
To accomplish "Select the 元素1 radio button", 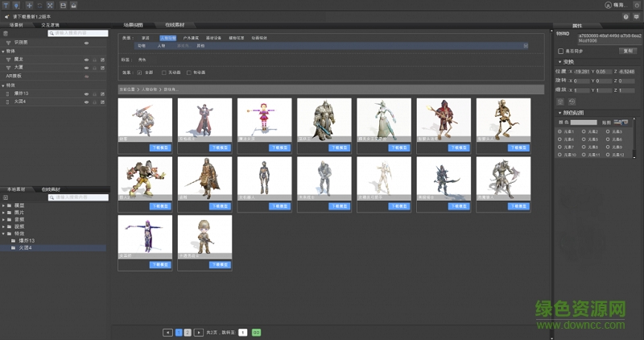I will (559, 131).
